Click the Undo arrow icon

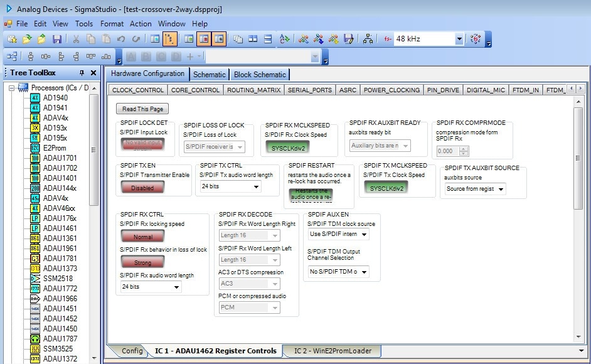121,39
